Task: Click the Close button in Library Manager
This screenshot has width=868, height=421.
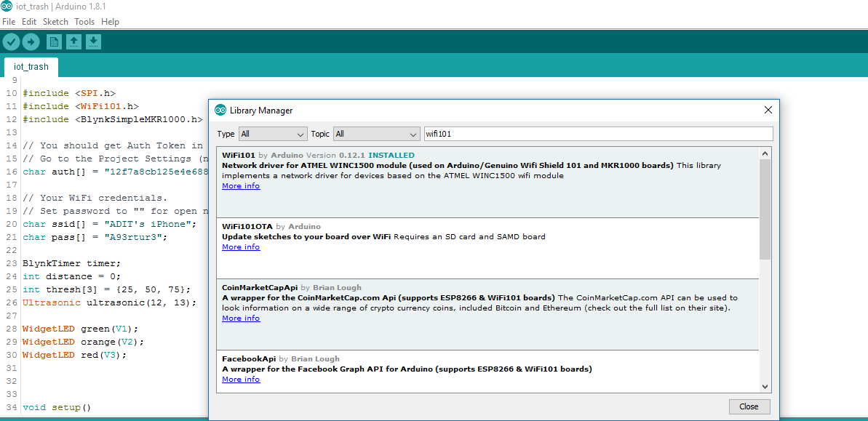Action: pos(749,406)
